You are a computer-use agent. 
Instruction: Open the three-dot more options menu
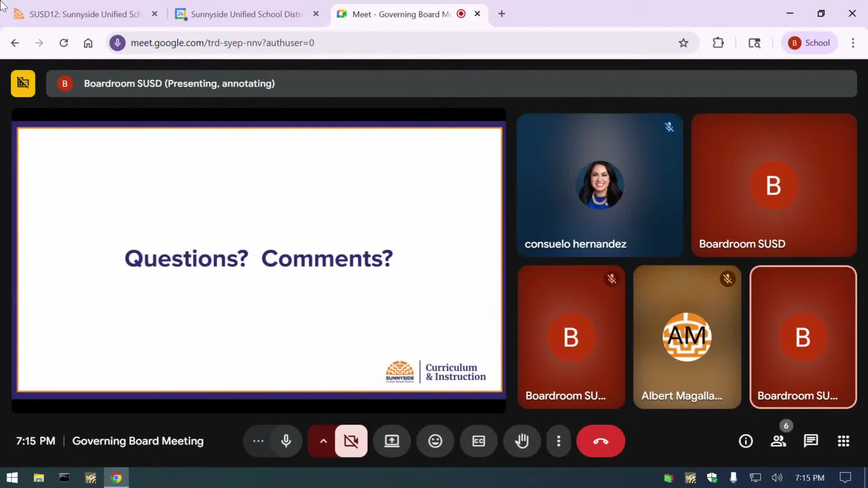click(x=559, y=441)
